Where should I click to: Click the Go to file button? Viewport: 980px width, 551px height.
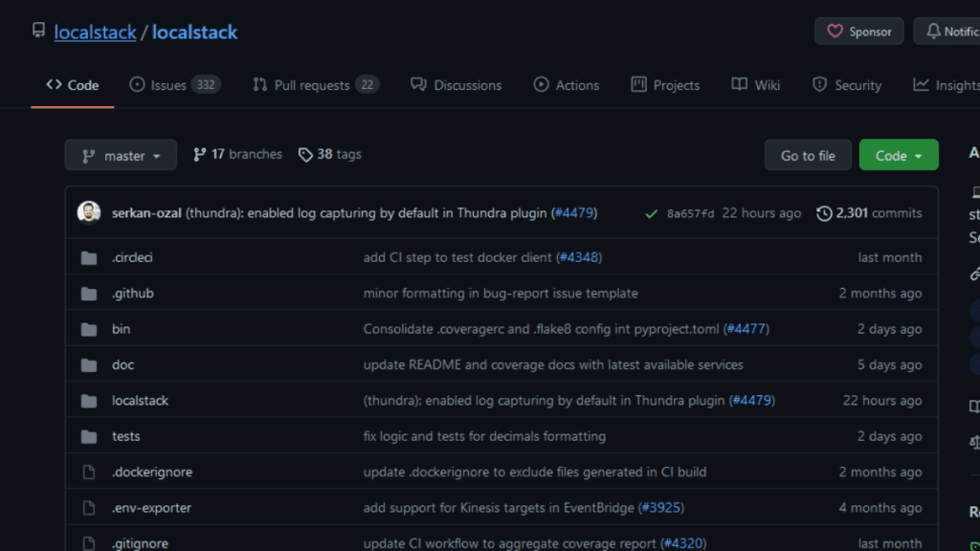click(x=808, y=154)
